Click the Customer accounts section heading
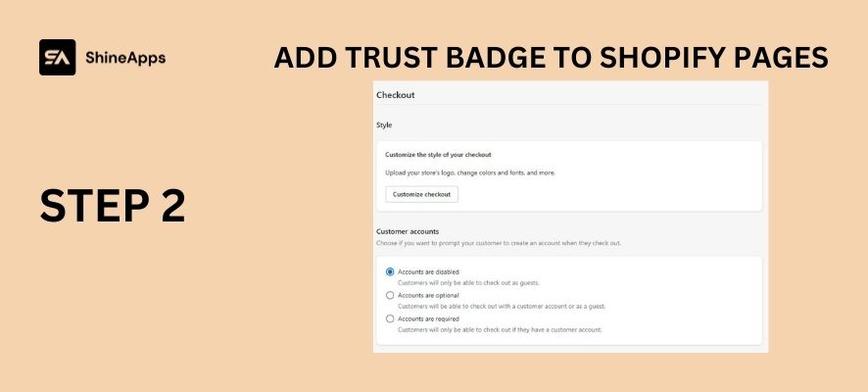 [x=408, y=231]
